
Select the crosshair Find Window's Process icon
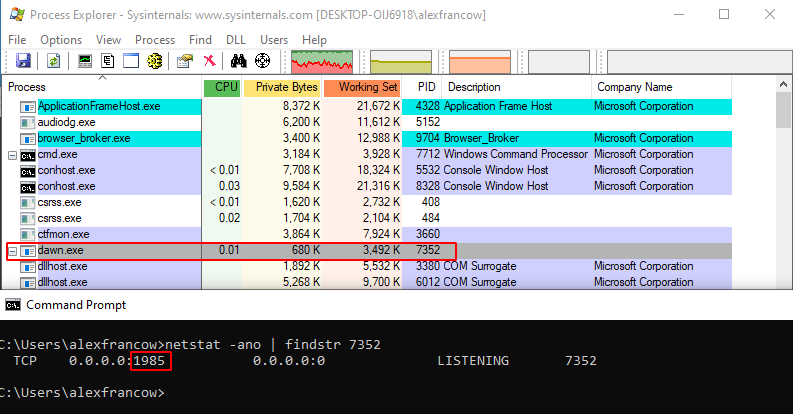(x=262, y=61)
